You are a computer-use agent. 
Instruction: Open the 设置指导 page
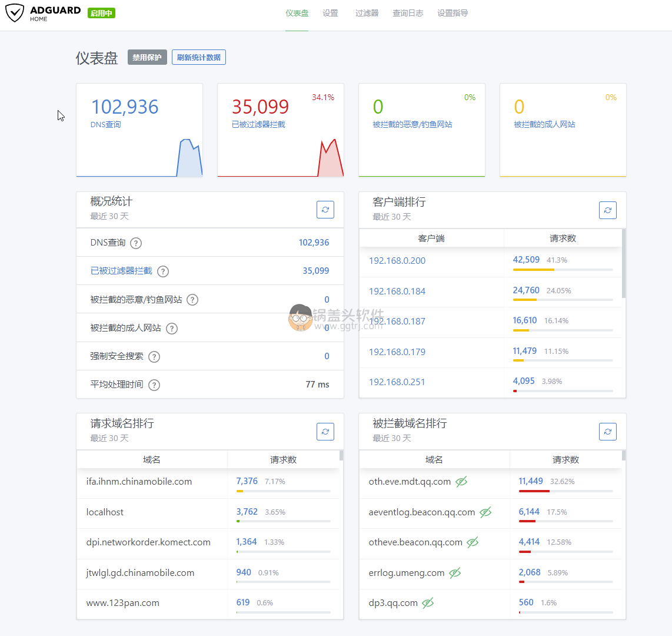(x=453, y=12)
